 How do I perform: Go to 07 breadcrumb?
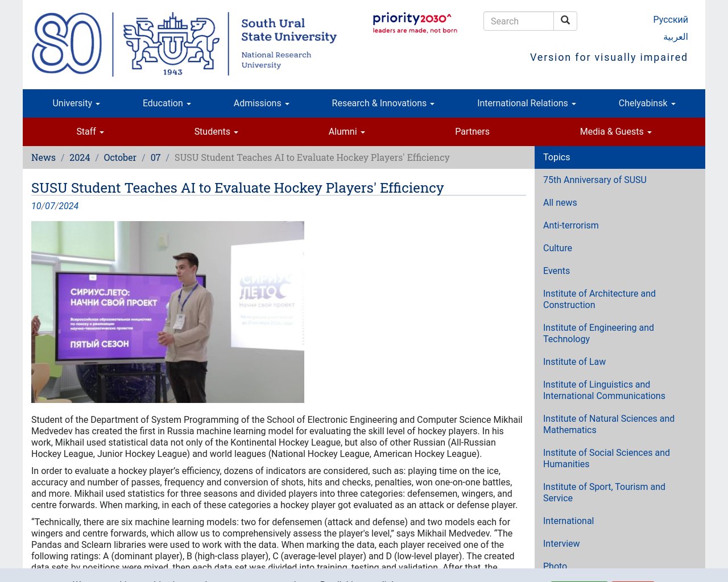[x=156, y=157]
